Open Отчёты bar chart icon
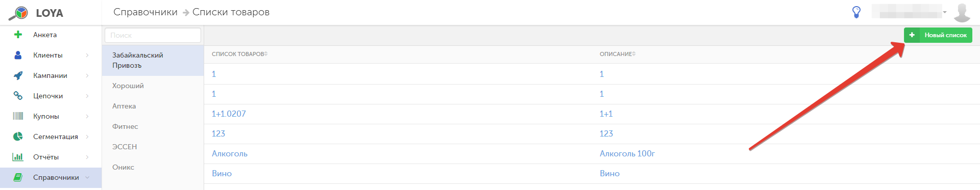980x190 pixels. (x=18, y=157)
